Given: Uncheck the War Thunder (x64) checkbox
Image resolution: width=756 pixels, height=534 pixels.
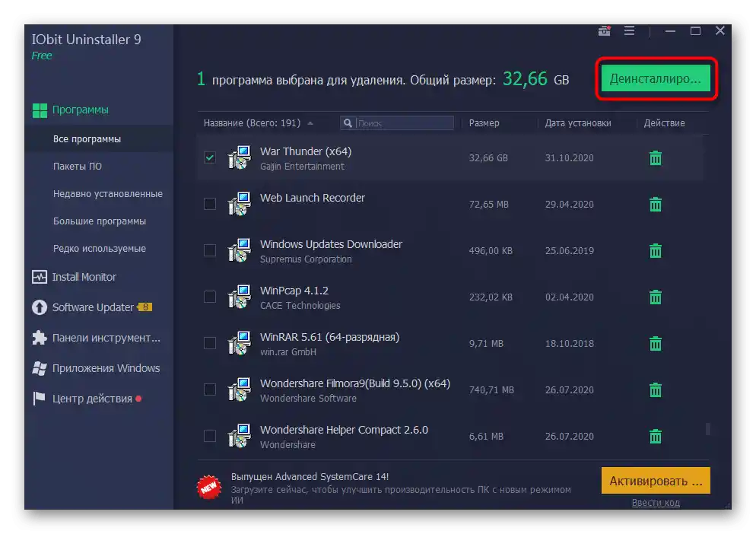Looking at the screenshot, I should pyautogui.click(x=210, y=157).
